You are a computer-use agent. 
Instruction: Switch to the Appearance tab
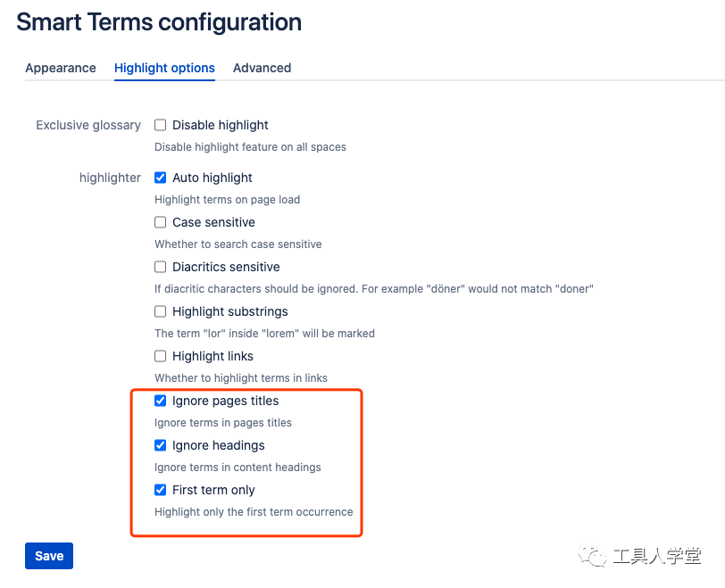(61, 68)
